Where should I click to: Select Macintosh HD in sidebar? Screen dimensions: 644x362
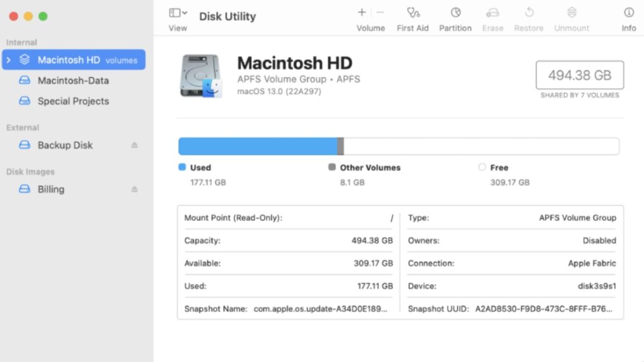click(x=74, y=60)
